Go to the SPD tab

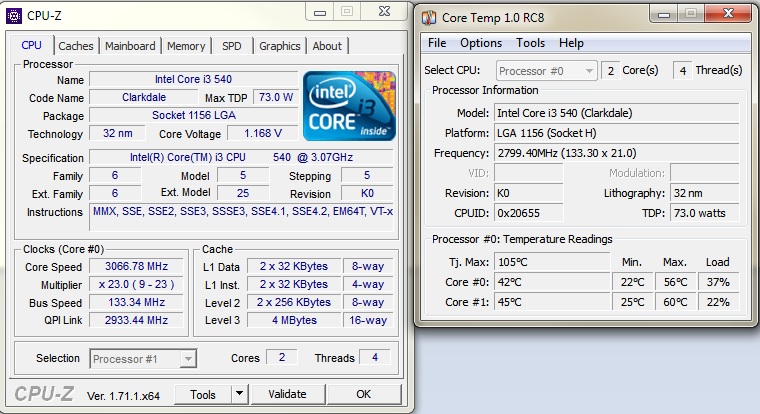tap(232, 46)
